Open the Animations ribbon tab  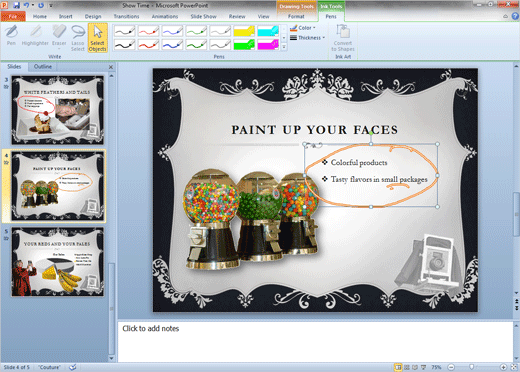coord(165,16)
